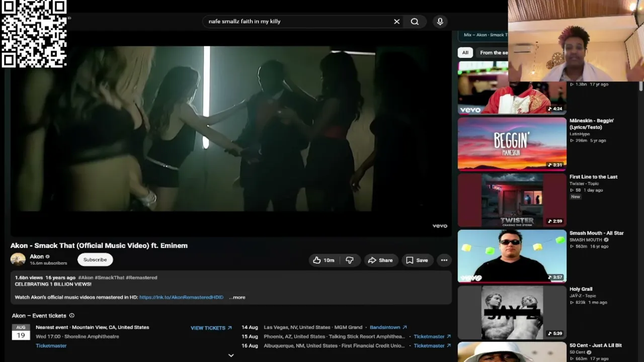
Task: Open the #SmackThat hashtag
Action: (x=109, y=278)
